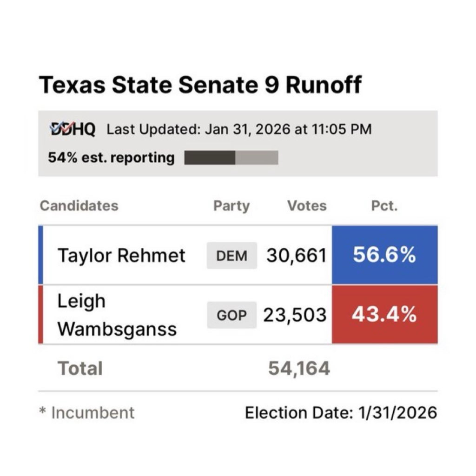This screenshot has width=476, height=476.
Task: Click the Candidates column header
Action: [79, 205]
